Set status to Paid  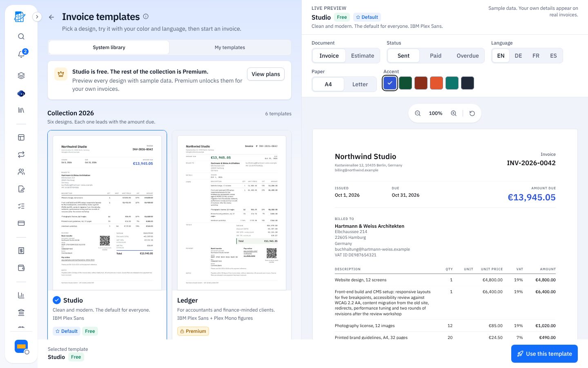click(436, 56)
